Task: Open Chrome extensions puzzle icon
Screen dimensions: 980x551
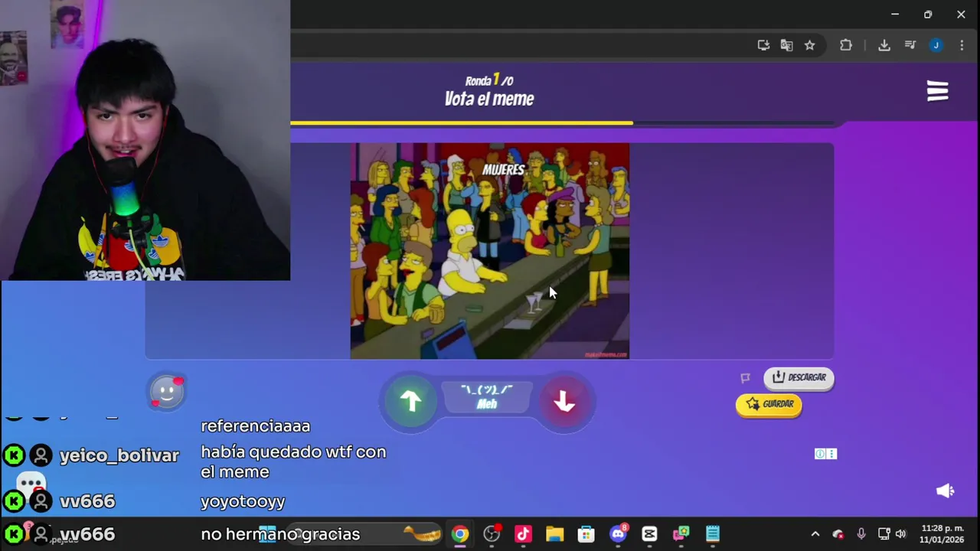Action: pos(846,45)
